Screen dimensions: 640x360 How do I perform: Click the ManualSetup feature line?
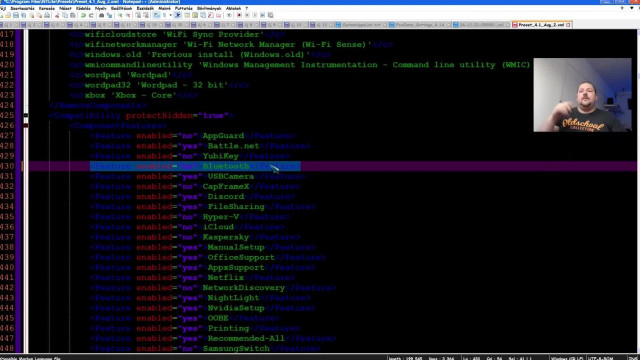coord(203,247)
